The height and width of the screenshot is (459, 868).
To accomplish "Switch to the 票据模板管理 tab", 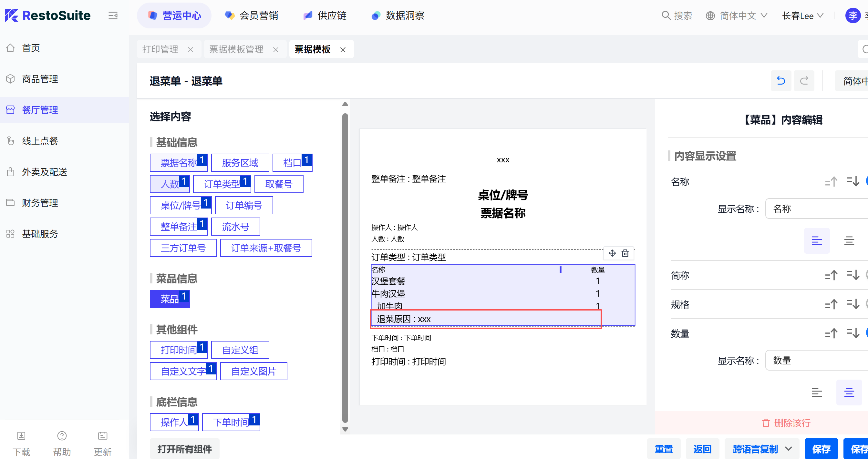I will (236, 49).
